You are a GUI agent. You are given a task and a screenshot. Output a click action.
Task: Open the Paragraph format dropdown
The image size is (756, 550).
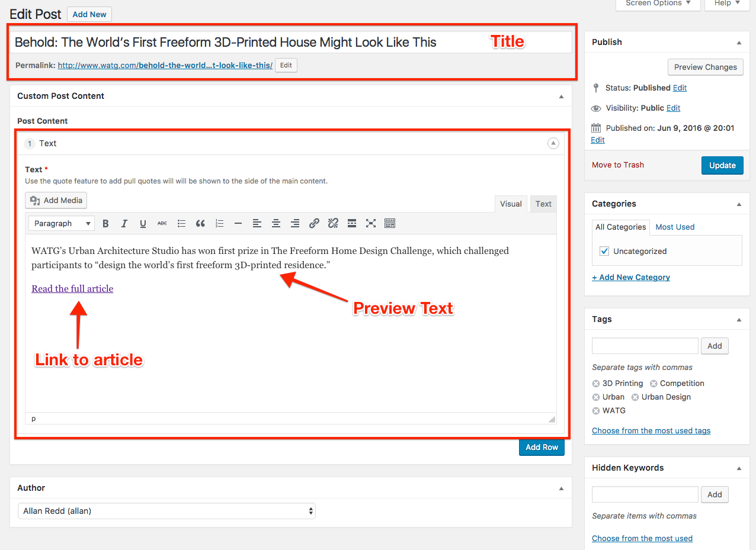[x=62, y=223]
